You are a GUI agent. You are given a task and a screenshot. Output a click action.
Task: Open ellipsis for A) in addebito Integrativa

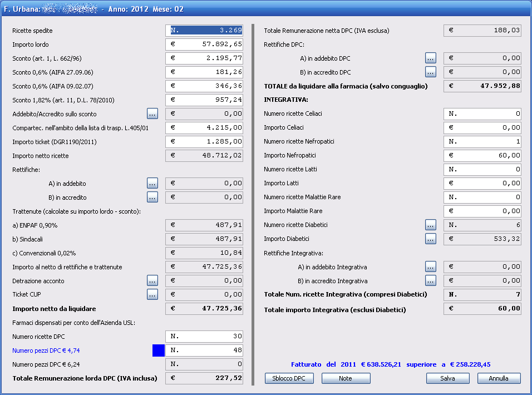431,267
